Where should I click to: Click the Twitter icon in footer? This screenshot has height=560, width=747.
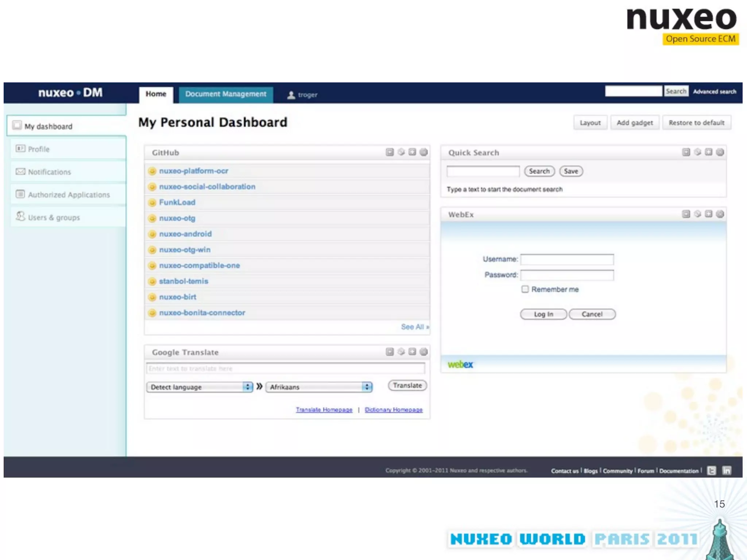[x=711, y=471]
